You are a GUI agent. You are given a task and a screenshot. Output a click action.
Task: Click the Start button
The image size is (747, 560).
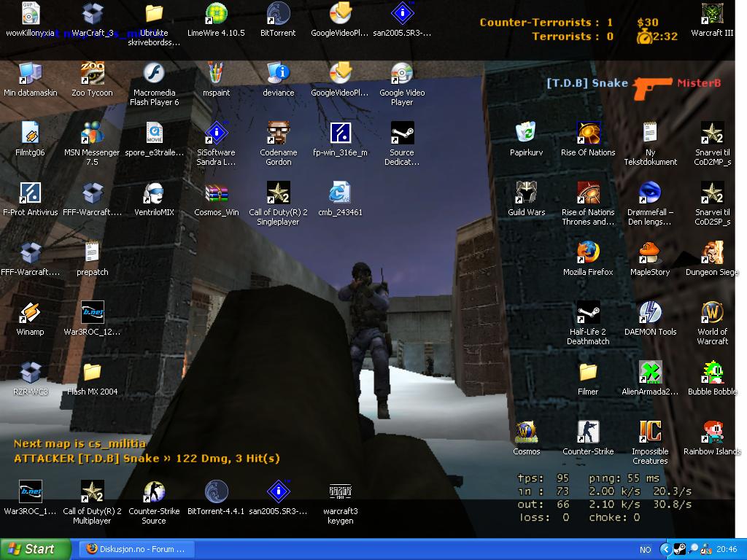click(x=35, y=549)
